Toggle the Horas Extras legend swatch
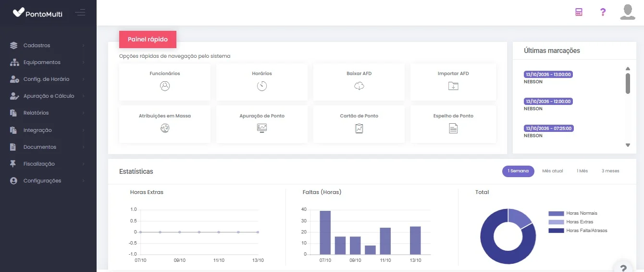This screenshot has height=272, width=644. 556,222
